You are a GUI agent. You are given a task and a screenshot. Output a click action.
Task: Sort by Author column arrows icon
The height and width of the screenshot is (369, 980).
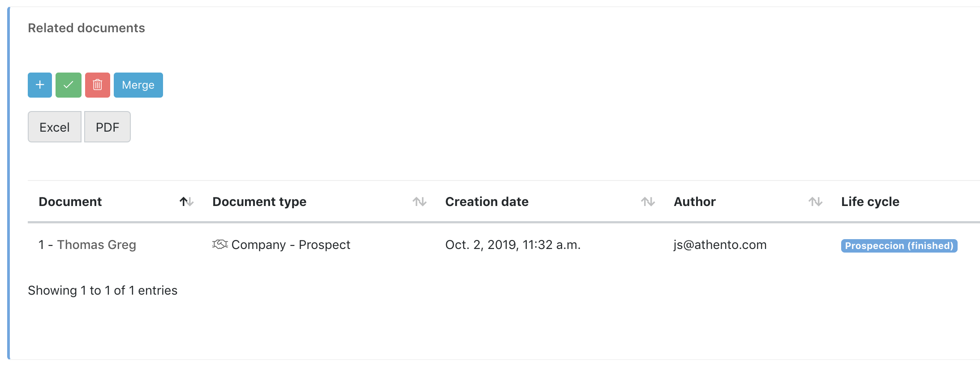tap(815, 202)
